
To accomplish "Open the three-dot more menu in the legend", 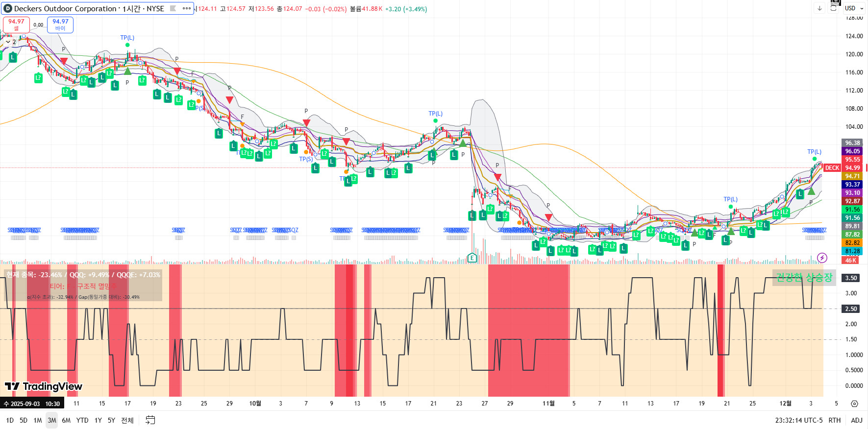I will click(x=187, y=8).
